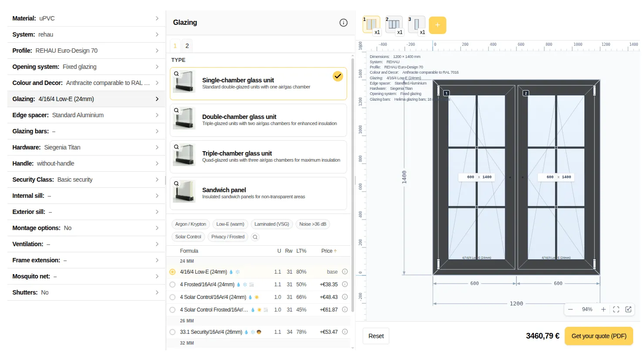The height and width of the screenshot is (356, 644).
Task: Select sash number 1 marker in drawing
Action: tap(446, 93)
